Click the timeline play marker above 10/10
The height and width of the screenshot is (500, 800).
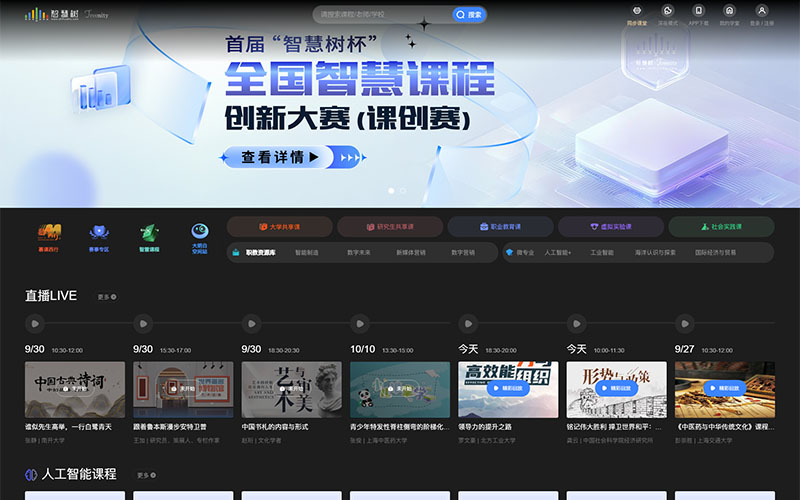click(359, 323)
